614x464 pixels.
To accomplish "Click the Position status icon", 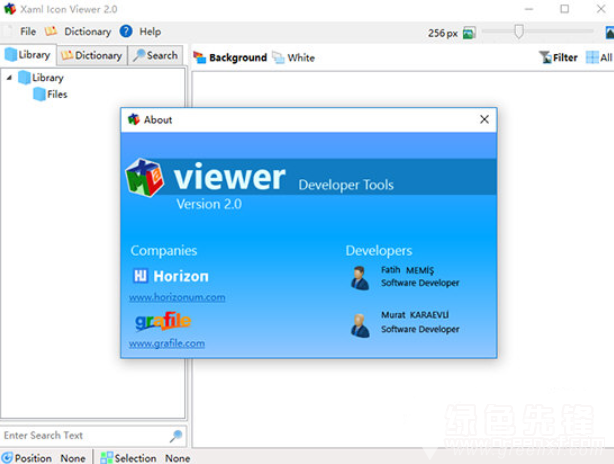I will [7, 458].
